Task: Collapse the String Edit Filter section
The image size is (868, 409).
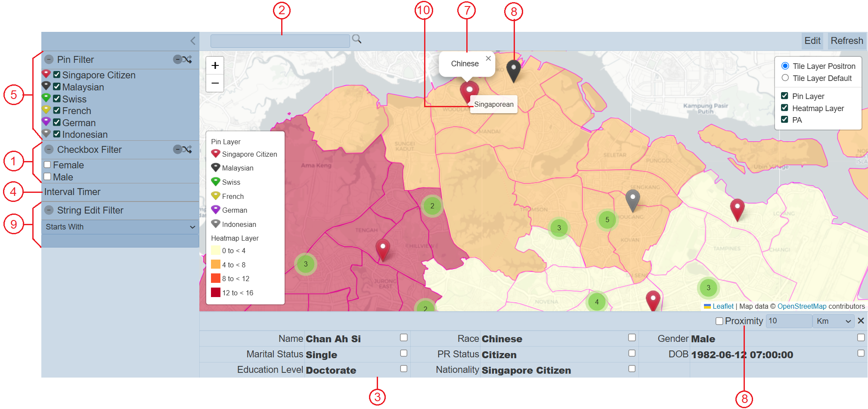Action: tap(49, 210)
